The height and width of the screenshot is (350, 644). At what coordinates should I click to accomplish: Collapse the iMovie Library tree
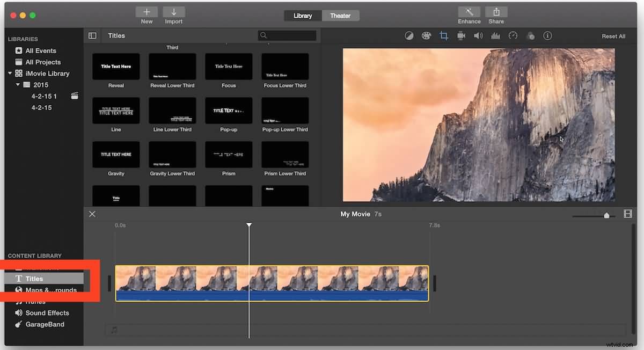click(9, 73)
